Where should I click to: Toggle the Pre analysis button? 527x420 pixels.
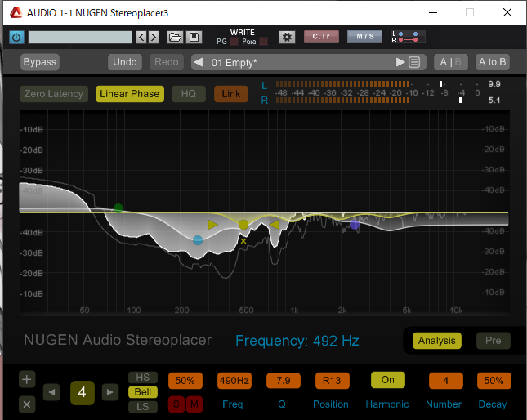click(493, 341)
